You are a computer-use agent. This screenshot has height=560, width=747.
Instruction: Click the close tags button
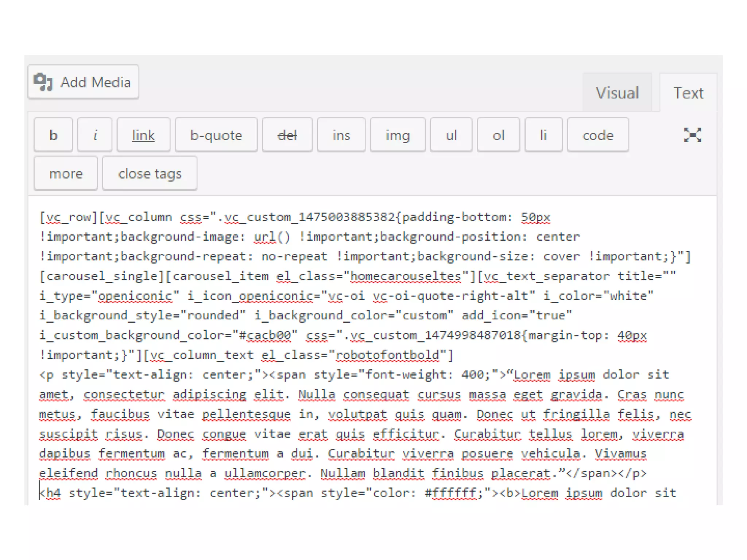coord(150,174)
